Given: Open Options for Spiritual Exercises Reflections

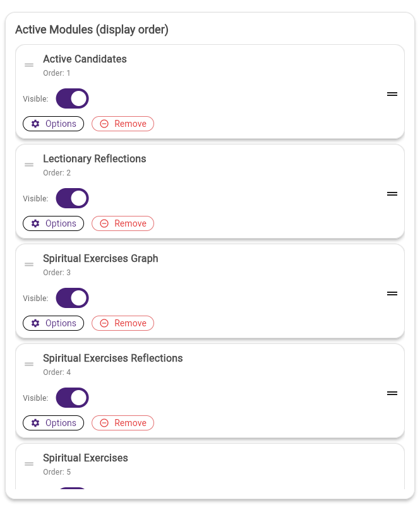Looking at the screenshot, I should 53,423.
